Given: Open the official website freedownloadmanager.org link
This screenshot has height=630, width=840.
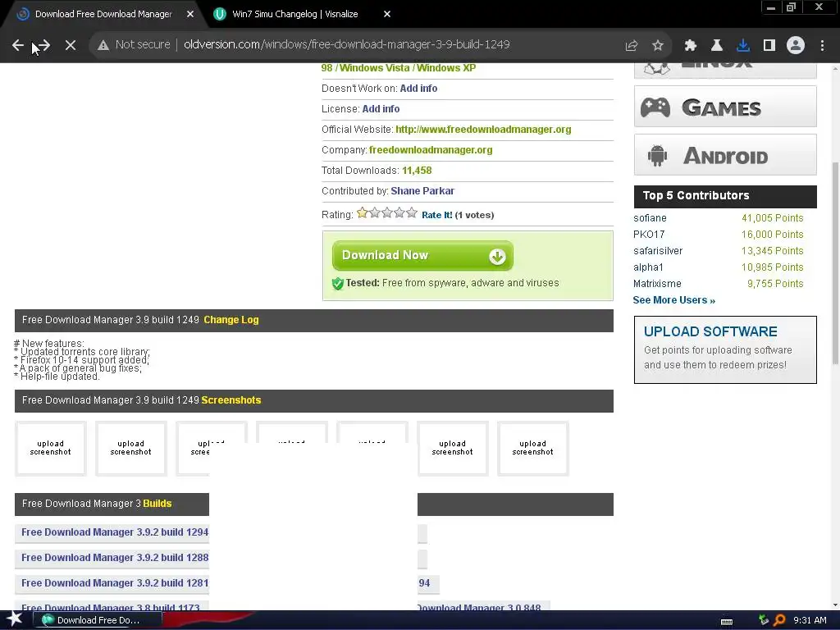Looking at the screenshot, I should point(483,129).
